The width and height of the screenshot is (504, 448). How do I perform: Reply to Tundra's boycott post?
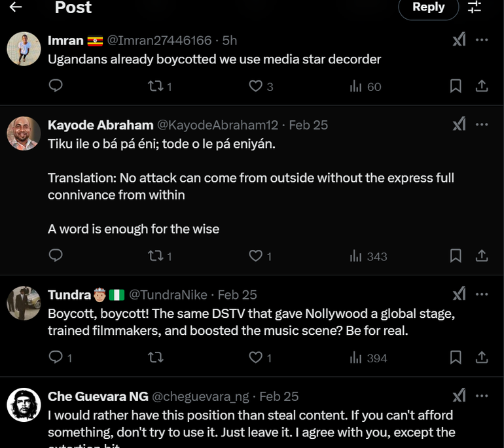[x=56, y=357]
